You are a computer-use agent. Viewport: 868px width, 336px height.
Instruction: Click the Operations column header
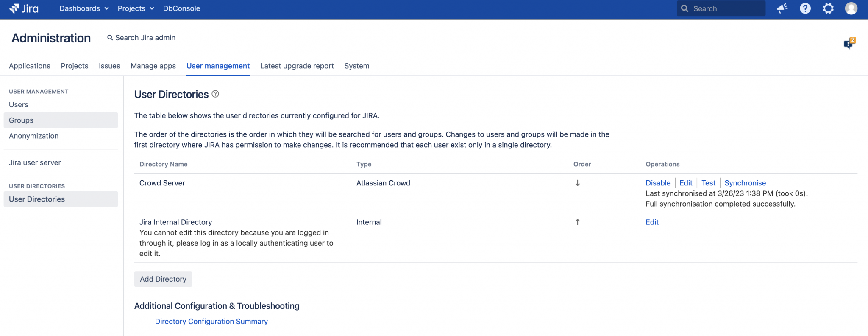[662, 164]
